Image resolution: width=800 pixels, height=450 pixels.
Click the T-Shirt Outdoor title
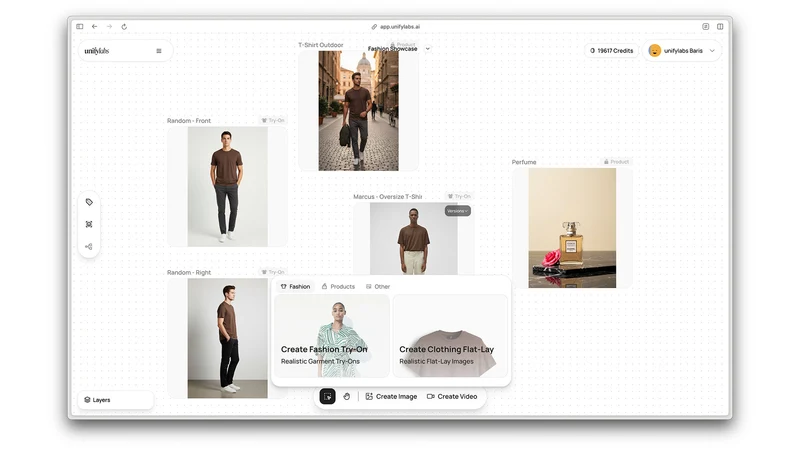(321, 45)
